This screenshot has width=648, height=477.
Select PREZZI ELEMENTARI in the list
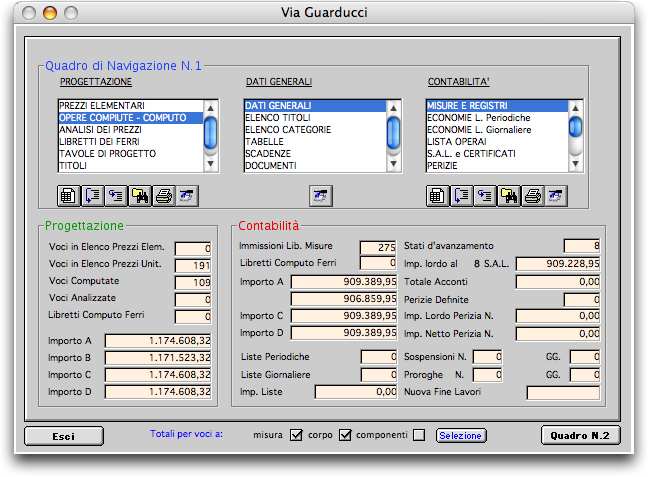pos(131,106)
